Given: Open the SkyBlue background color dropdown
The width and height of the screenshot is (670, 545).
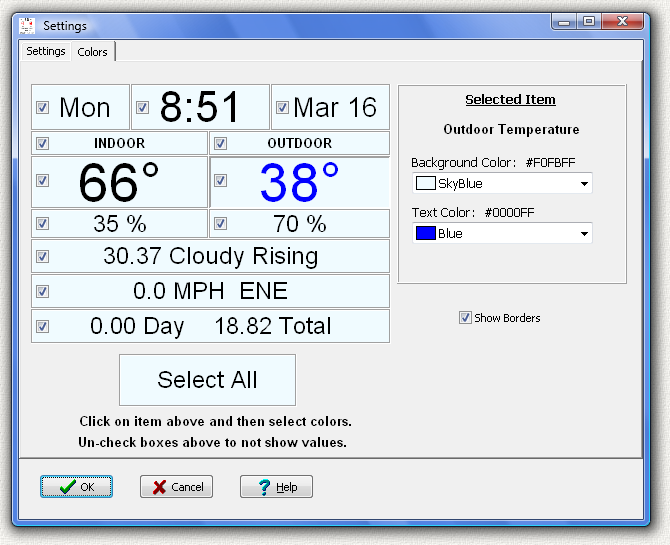Looking at the screenshot, I should click(502, 183).
